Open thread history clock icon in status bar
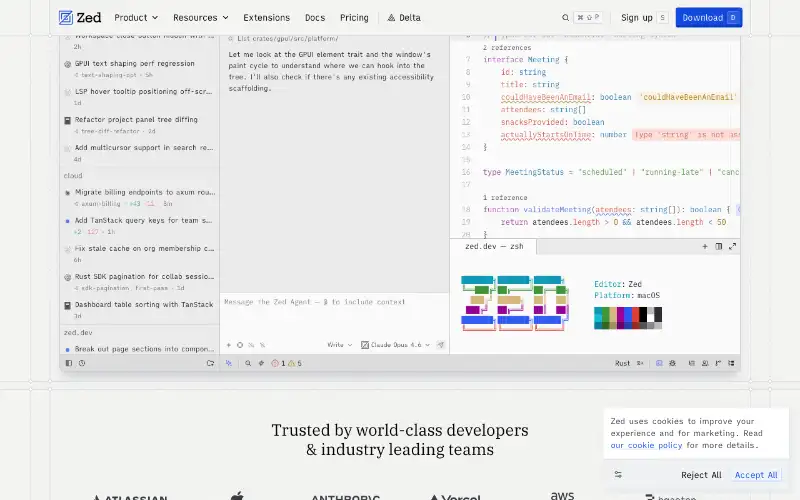Image resolution: width=800 pixels, height=500 pixels. click(82, 363)
